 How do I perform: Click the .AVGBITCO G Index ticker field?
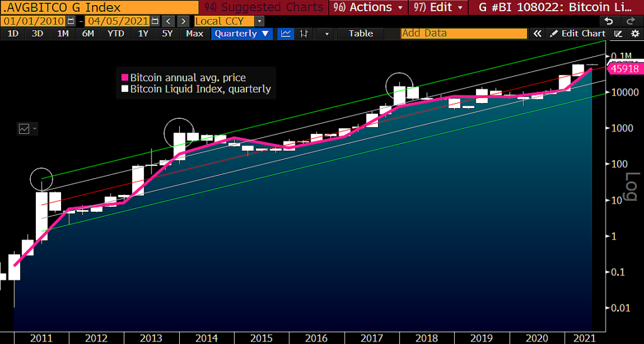point(99,8)
